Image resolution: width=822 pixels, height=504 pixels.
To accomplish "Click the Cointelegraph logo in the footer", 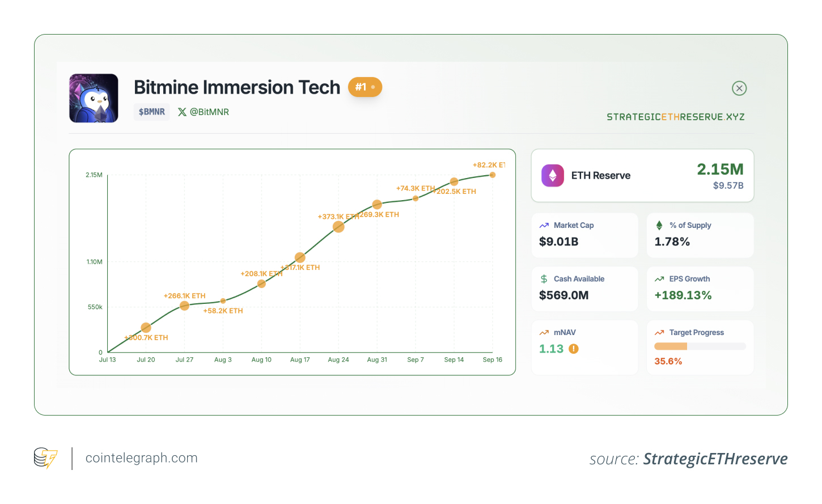I will [44, 458].
